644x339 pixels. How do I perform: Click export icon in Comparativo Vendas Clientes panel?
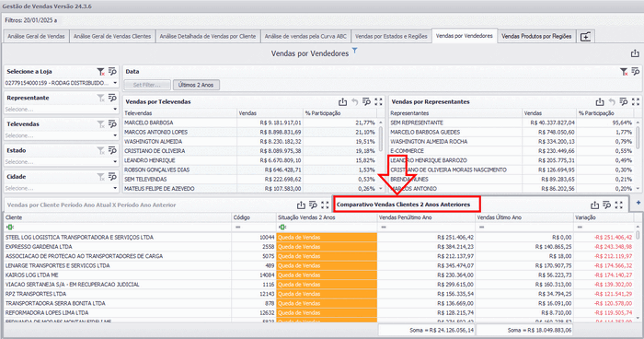click(594, 205)
